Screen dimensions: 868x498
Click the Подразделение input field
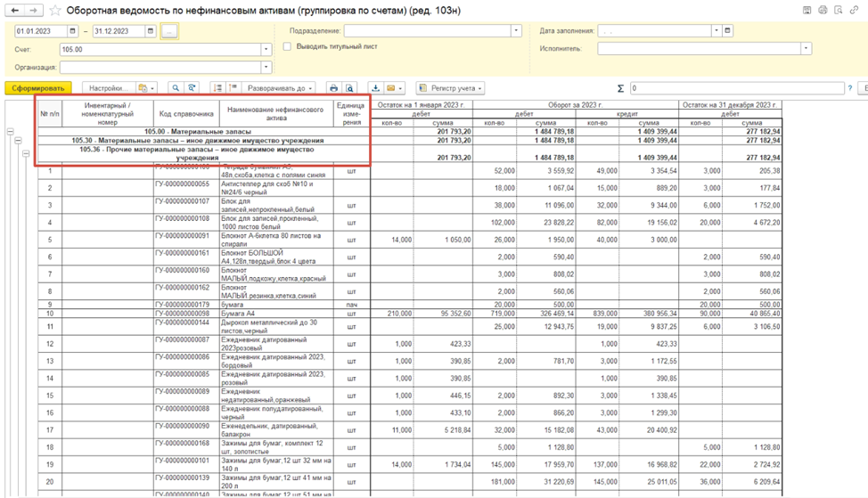pos(428,31)
